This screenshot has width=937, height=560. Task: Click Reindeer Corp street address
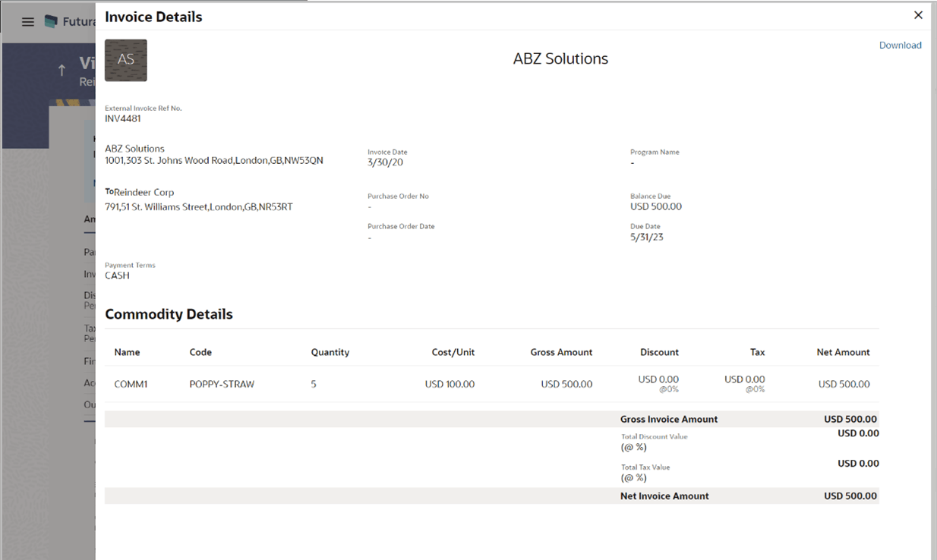point(199,207)
